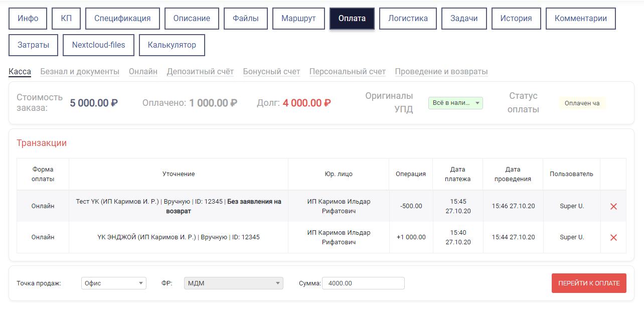Go to the Описание tab
The width and height of the screenshot is (644, 309).
(192, 19)
